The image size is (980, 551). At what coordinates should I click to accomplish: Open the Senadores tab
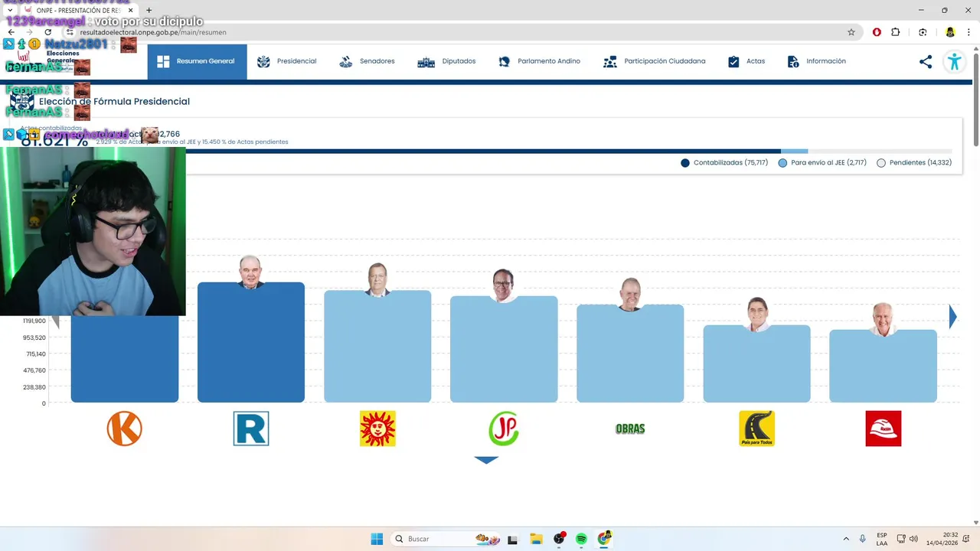click(367, 61)
